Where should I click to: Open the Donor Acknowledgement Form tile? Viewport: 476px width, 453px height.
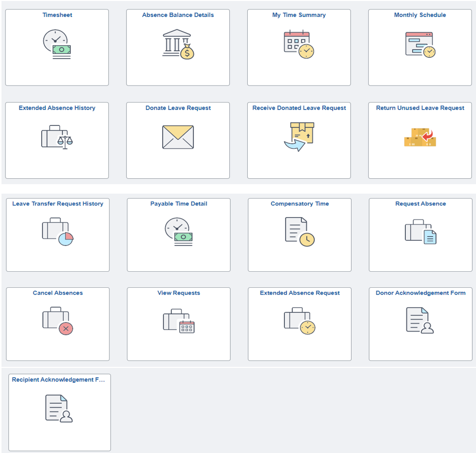(420, 320)
